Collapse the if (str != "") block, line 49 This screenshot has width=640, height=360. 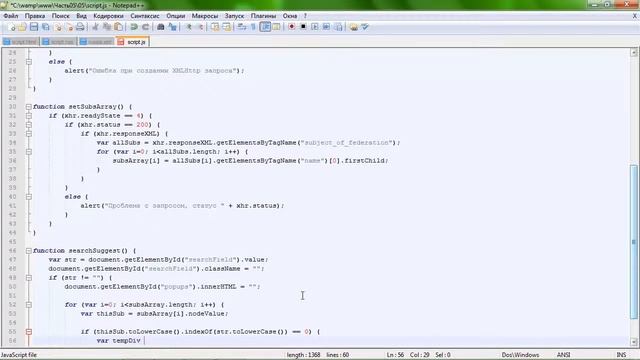click(29, 278)
